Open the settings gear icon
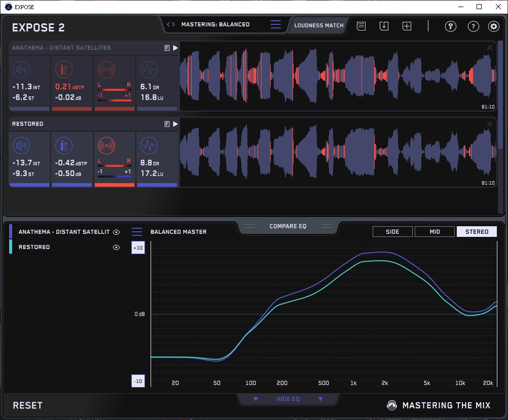Screen dimensions: 508x420 tap(493, 26)
